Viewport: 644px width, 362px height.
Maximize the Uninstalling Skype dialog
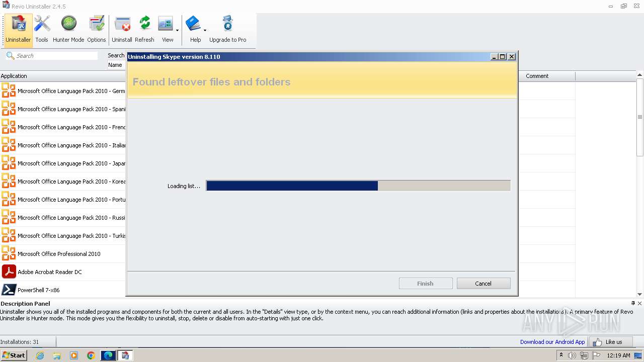503,57
